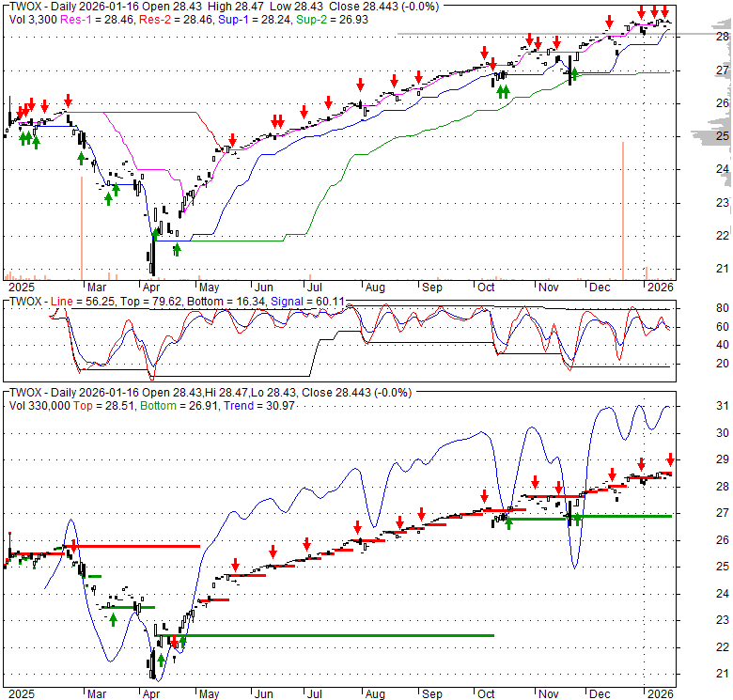The height and width of the screenshot is (700, 733).
Task: Click the red down arrow over early-August candles in bottom chart
Action: (358, 527)
